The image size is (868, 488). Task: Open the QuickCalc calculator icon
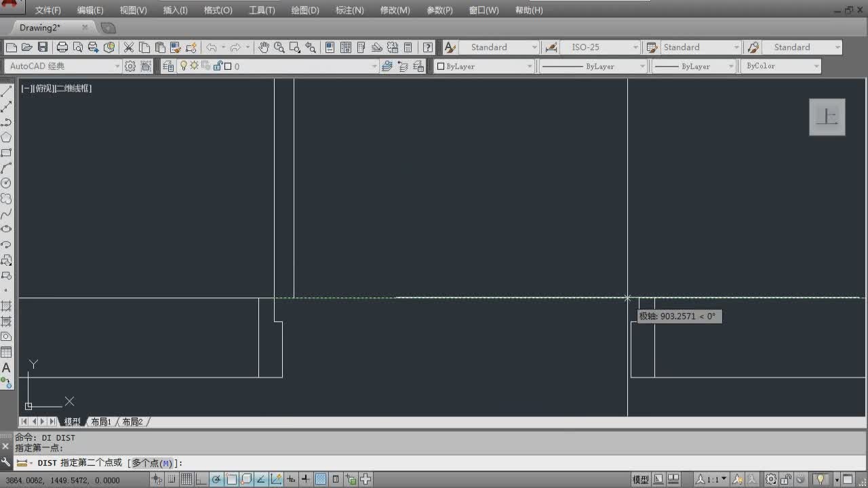pyautogui.click(x=408, y=47)
